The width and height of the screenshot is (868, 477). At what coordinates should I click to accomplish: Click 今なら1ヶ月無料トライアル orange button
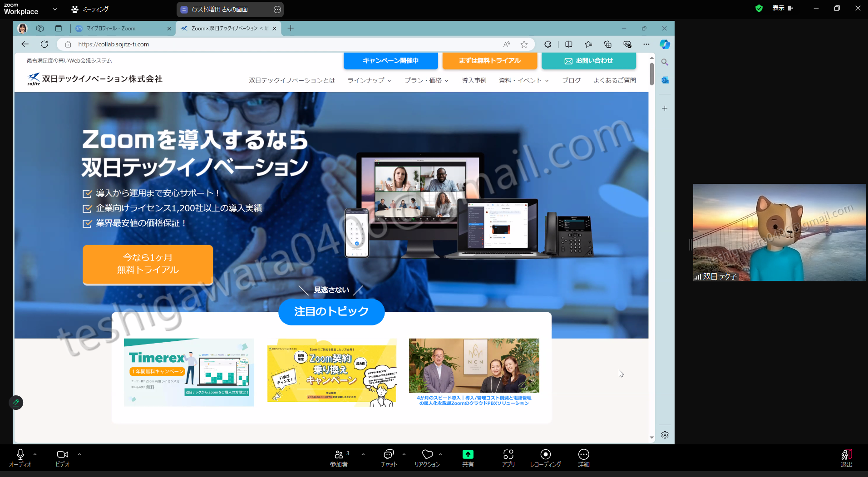tap(148, 264)
